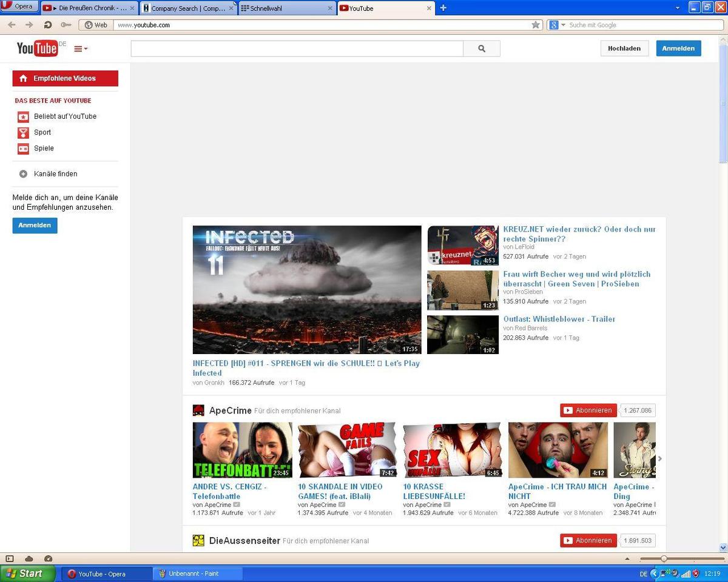Click the sidebar Anmelden button
The height and width of the screenshot is (582, 728).
tap(35, 226)
